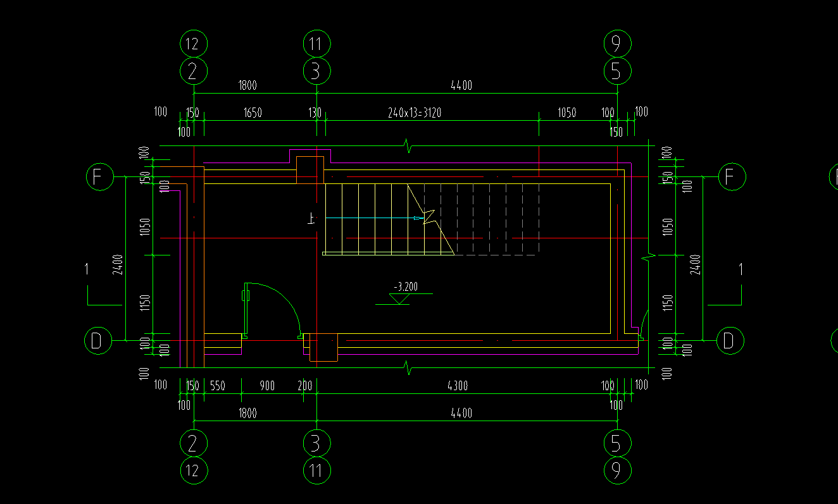Pick the 240x13=3120 stair dimension text

415,113
